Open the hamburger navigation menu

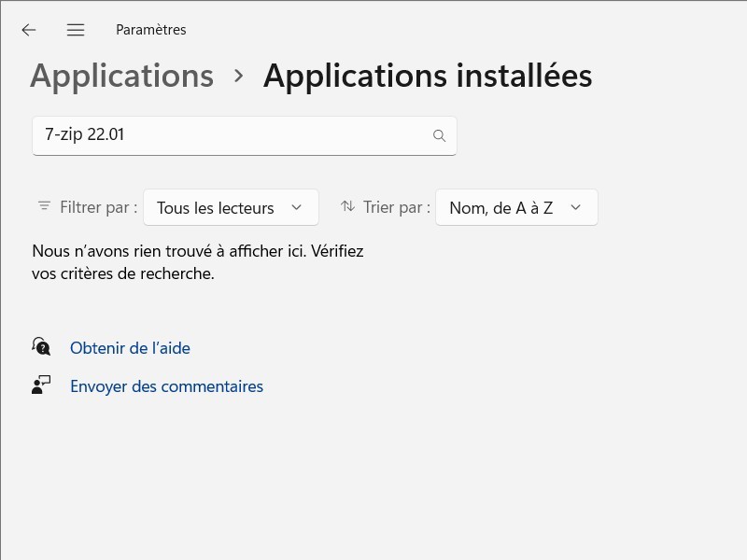[76, 30]
